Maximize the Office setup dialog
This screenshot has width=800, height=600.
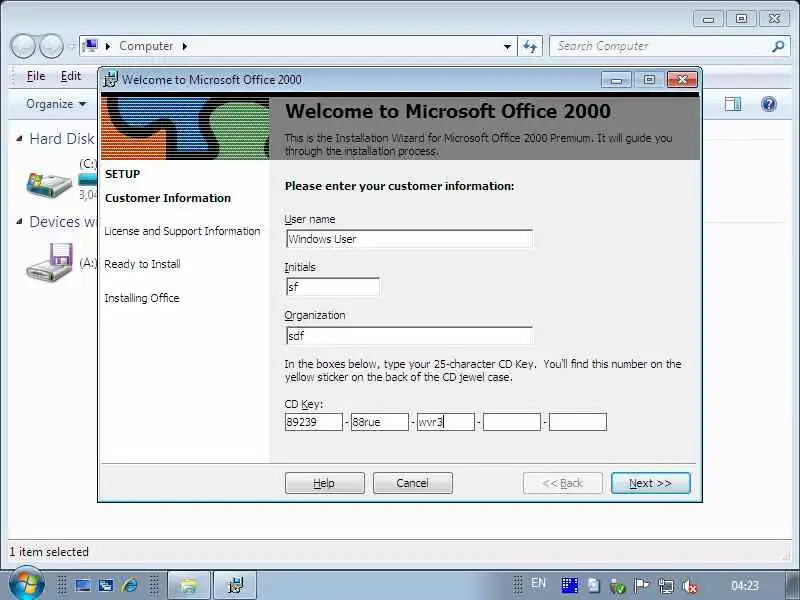tap(649, 80)
